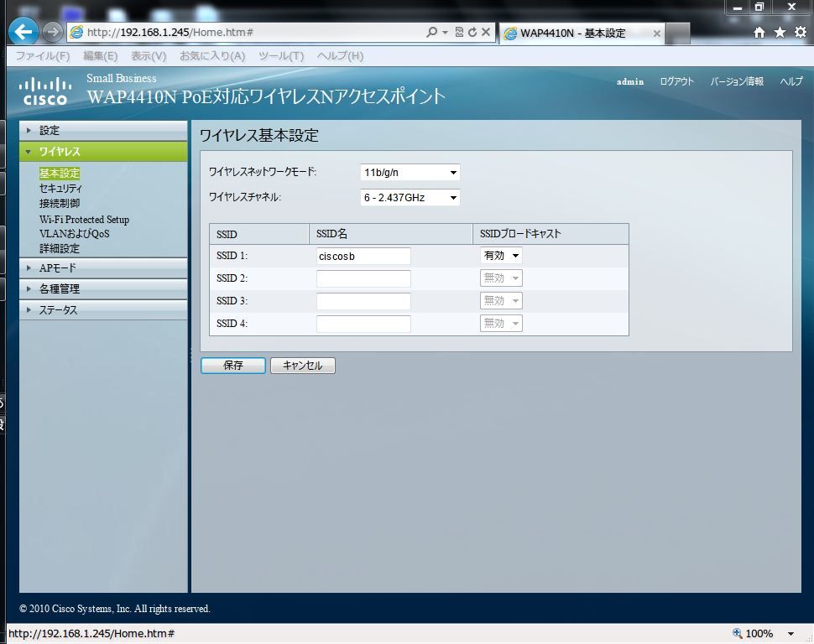814x644 pixels.
Task: Click the 保存 button
Action: pos(233,366)
